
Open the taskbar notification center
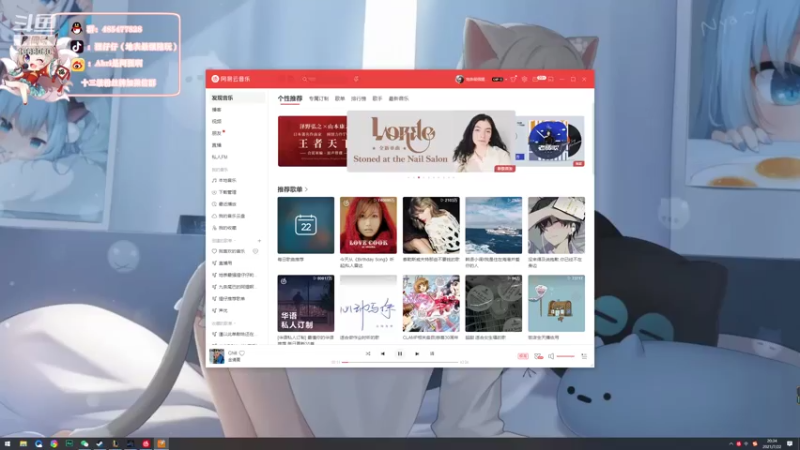pyautogui.click(x=790, y=444)
